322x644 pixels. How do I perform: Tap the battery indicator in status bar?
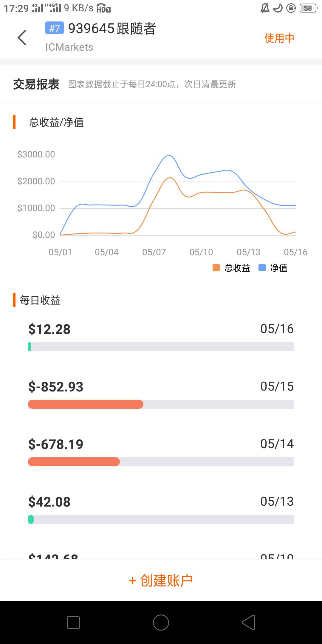pyautogui.click(x=308, y=8)
